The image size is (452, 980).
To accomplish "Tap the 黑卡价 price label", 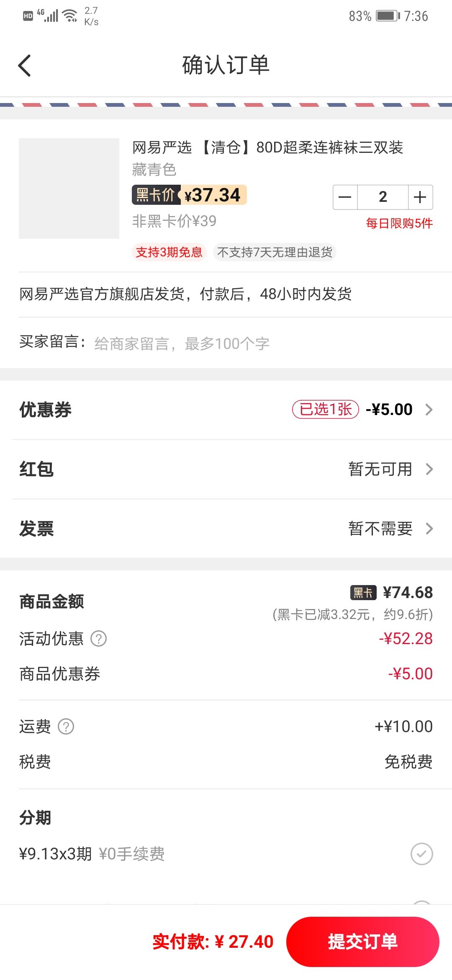I will pyautogui.click(x=156, y=195).
